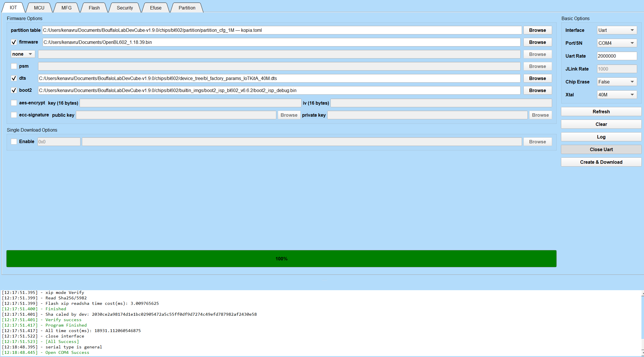
Task: Click the Refresh button
Action: point(601,112)
